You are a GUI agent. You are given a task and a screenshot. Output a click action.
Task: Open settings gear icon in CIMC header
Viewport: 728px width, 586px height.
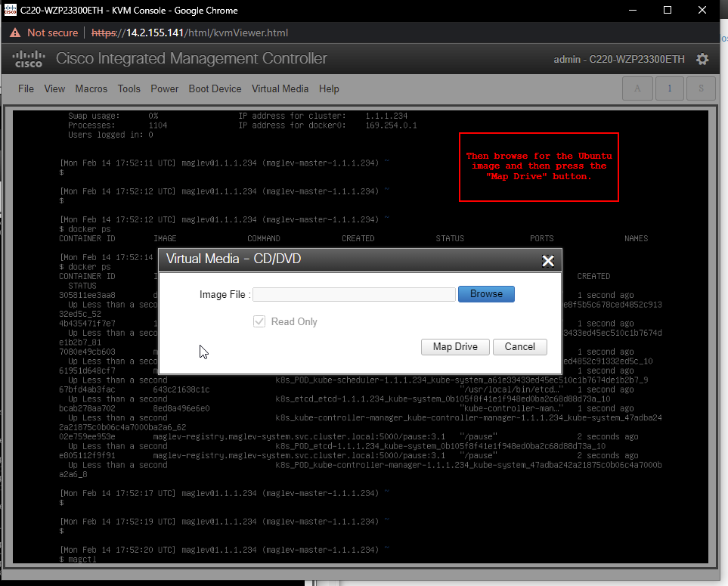[702, 59]
